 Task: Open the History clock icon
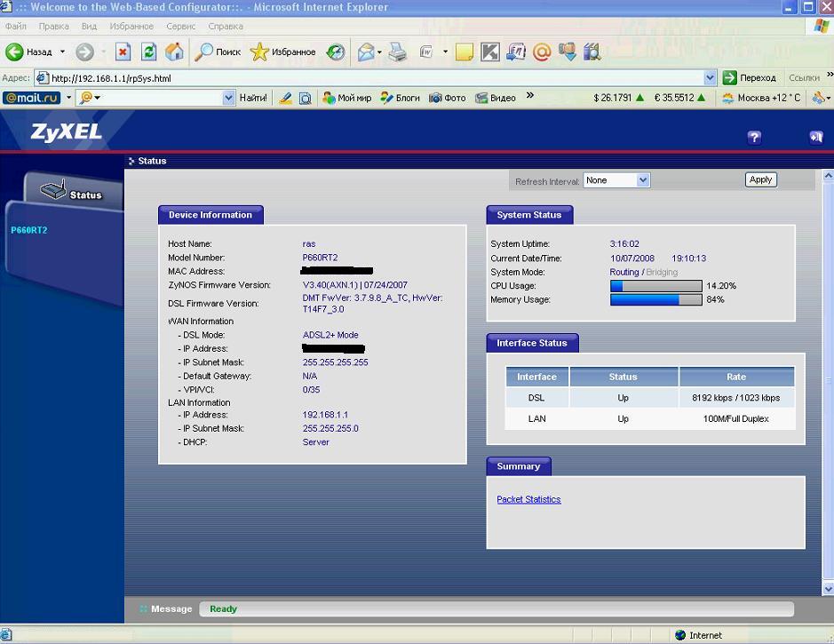click(336, 52)
